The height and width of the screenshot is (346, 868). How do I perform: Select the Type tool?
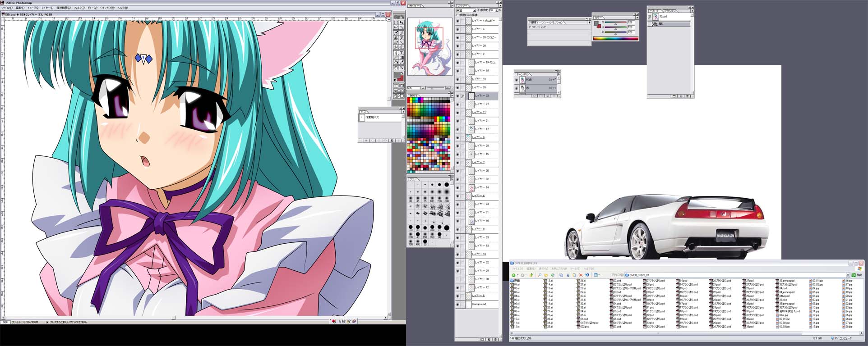[x=402, y=52]
